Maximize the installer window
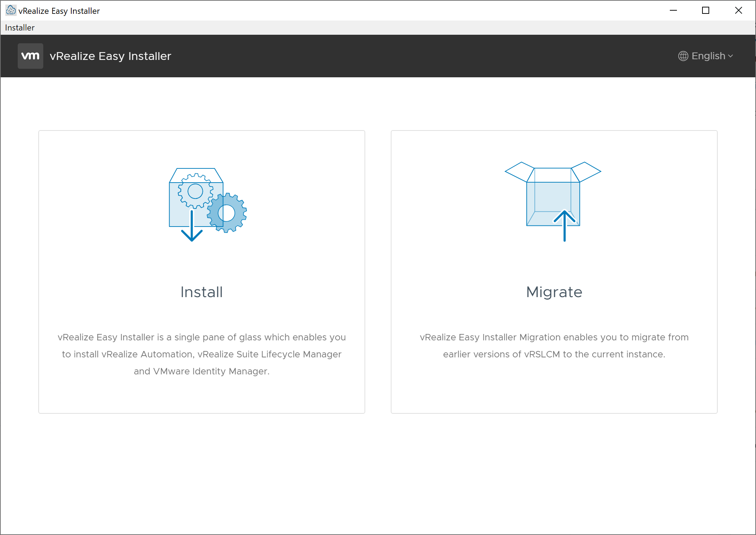The height and width of the screenshot is (535, 756). [706, 11]
